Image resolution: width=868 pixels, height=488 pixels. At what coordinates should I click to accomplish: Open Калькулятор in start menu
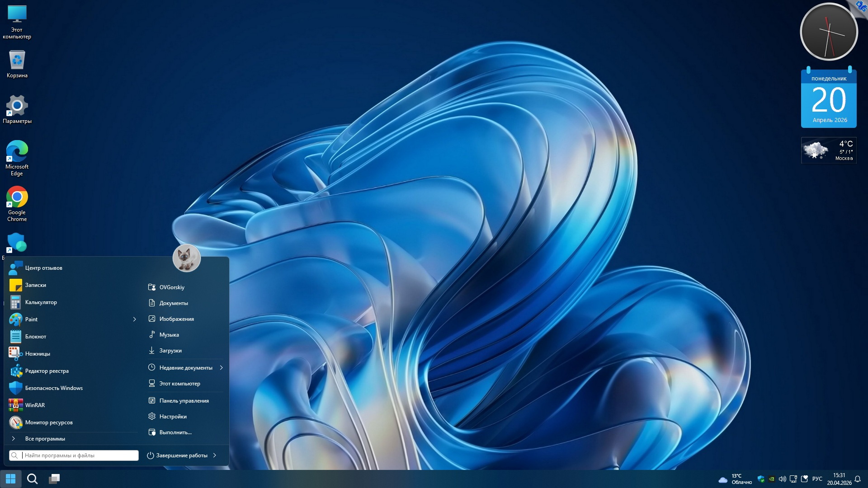point(41,302)
